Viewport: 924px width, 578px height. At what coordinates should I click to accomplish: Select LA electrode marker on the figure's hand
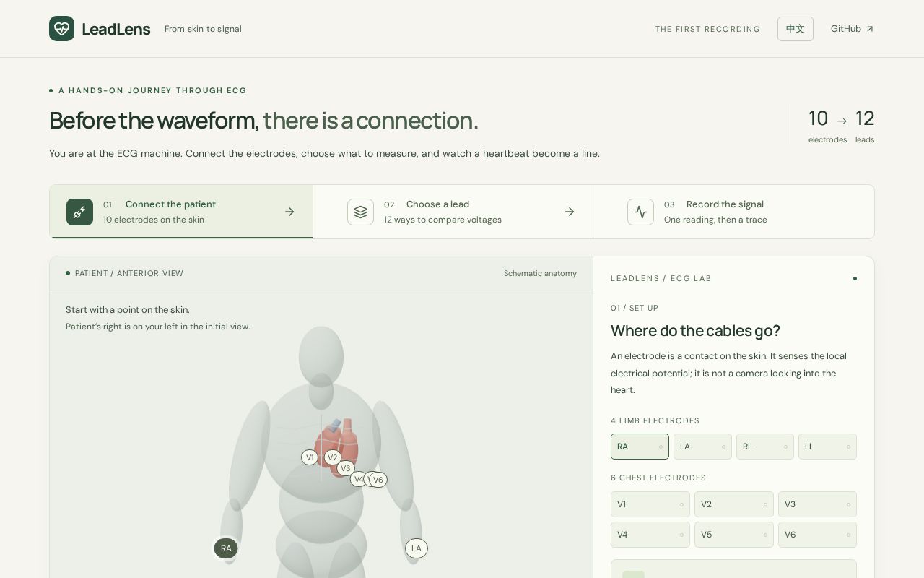(x=417, y=548)
